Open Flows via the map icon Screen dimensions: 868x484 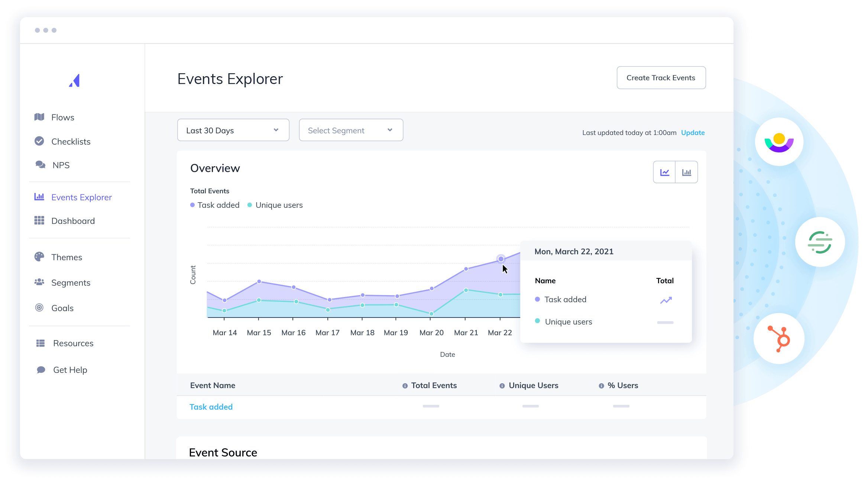click(39, 117)
